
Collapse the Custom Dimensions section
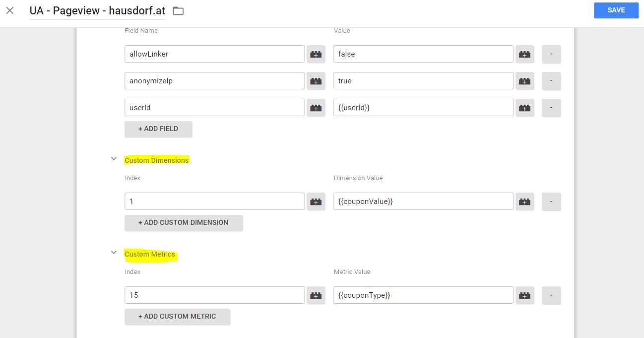(114, 158)
